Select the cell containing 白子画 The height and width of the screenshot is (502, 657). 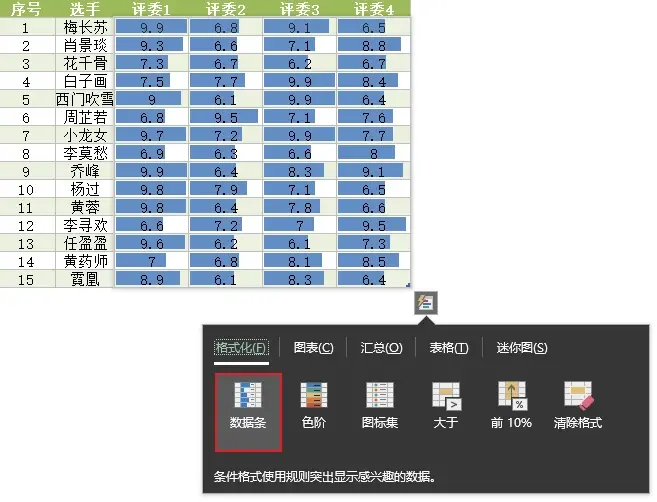tap(85, 81)
